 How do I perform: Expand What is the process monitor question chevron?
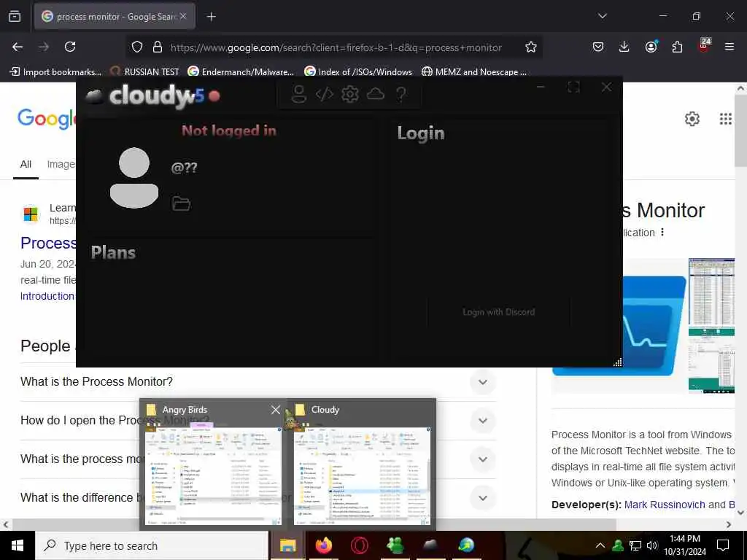(x=483, y=459)
